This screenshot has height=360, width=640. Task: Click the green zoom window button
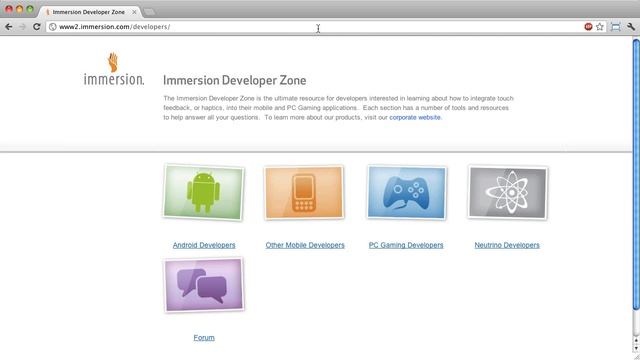[x=30, y=9]
